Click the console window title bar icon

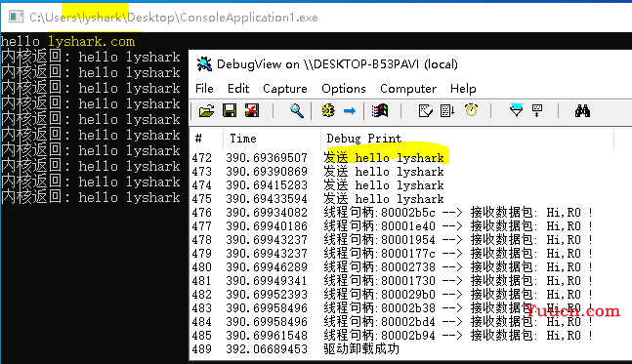(x=17, y=17)
